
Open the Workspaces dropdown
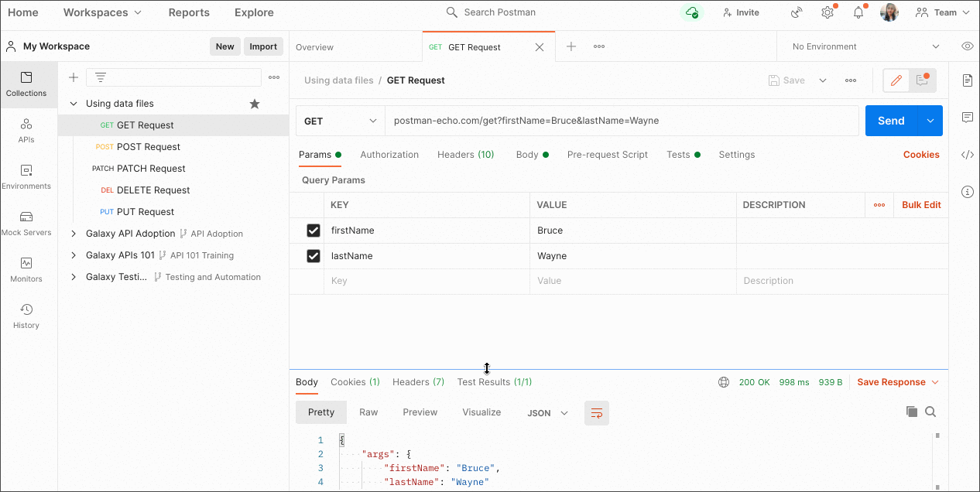(102, 12)
